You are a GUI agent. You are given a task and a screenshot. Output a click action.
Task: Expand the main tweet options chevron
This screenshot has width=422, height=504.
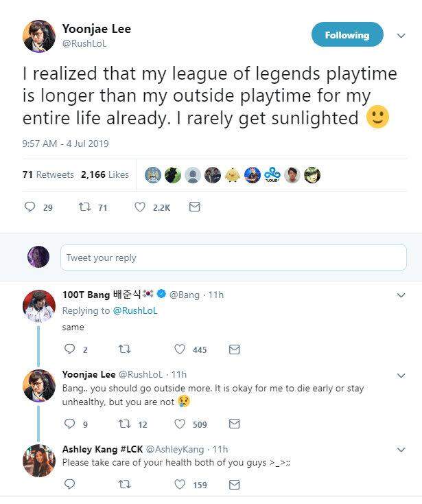point(401,35)
